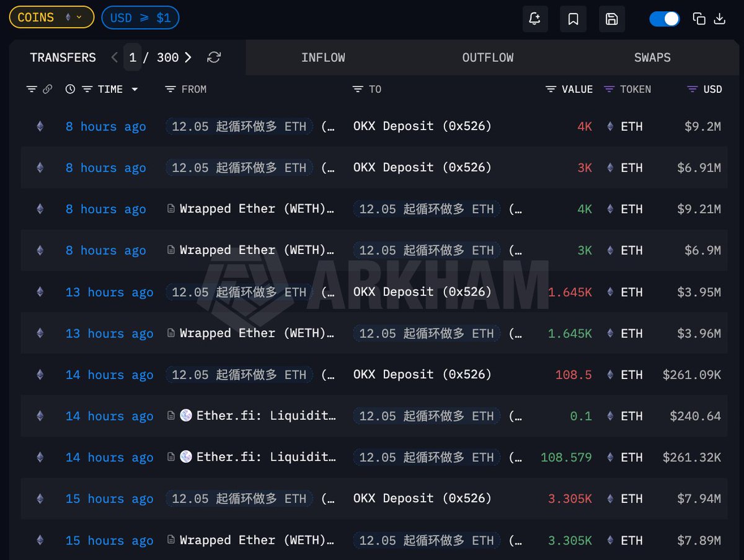Screen dimensions: 744x560
Task: Switch to the INFLOW tab
Action: [323, 58]
